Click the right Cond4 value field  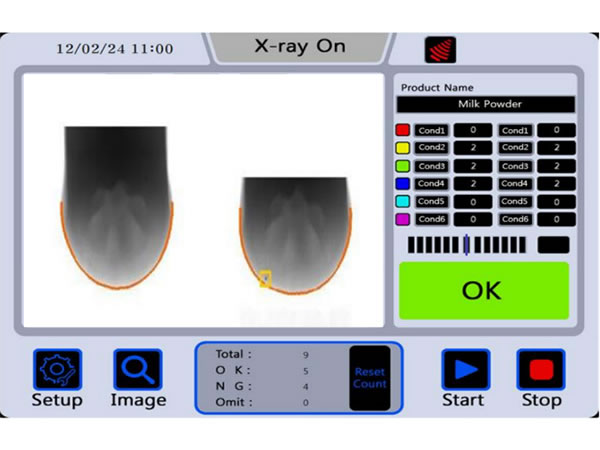click(x=556, y=184)
